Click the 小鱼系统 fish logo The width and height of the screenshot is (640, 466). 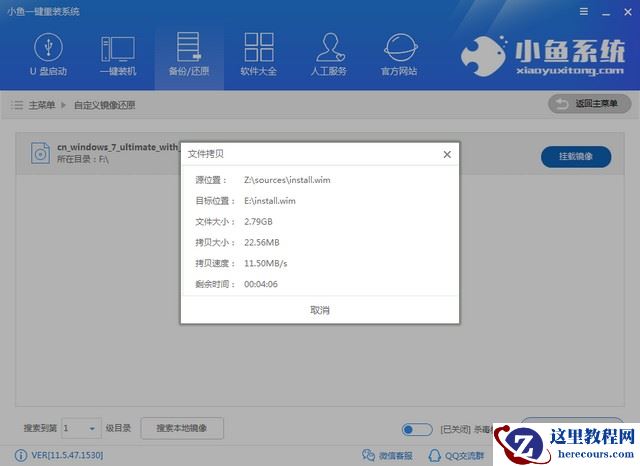(543, 56)
